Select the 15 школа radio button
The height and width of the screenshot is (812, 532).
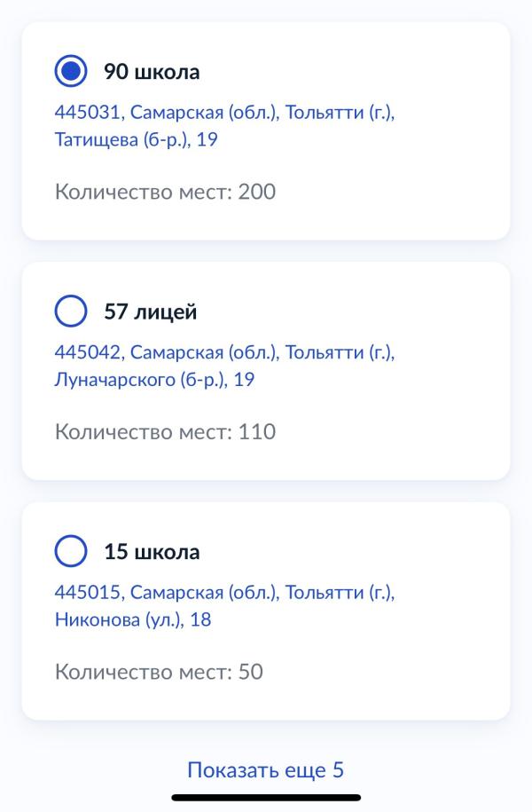coord(71,551)
